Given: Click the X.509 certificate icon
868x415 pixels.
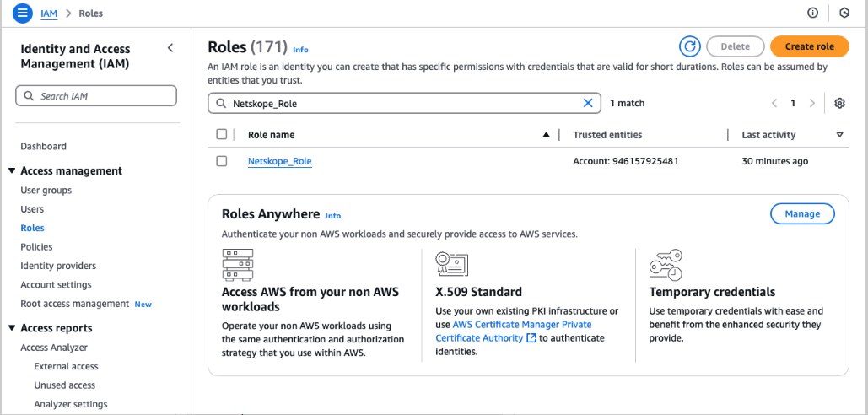Looking at the screenshot, I should pos(452,264).
